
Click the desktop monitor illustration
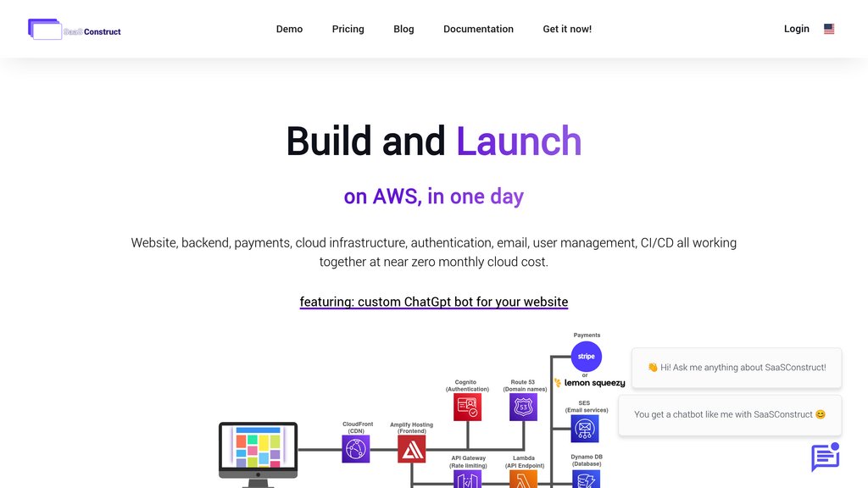point(259,453)
